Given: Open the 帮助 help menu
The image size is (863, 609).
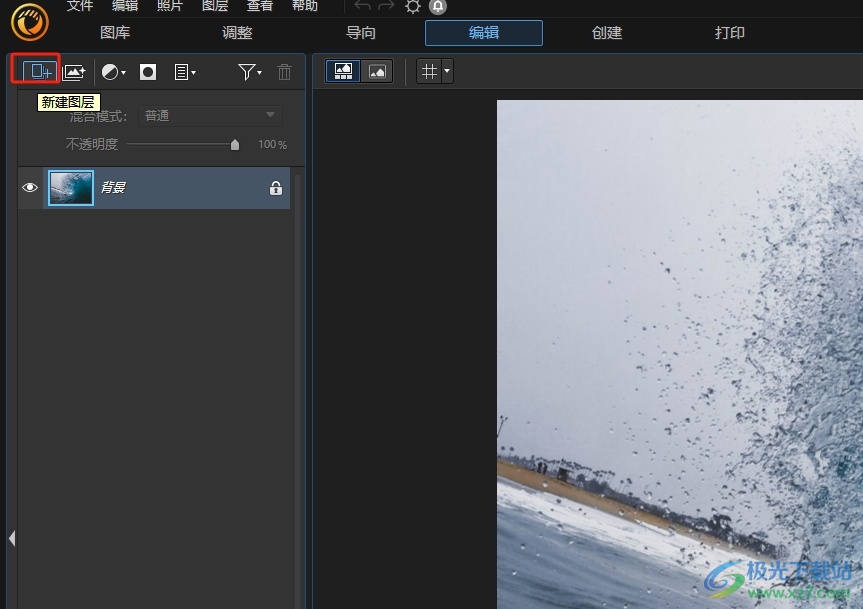Looking at the screenshot, I should click(x=304, y=6).
